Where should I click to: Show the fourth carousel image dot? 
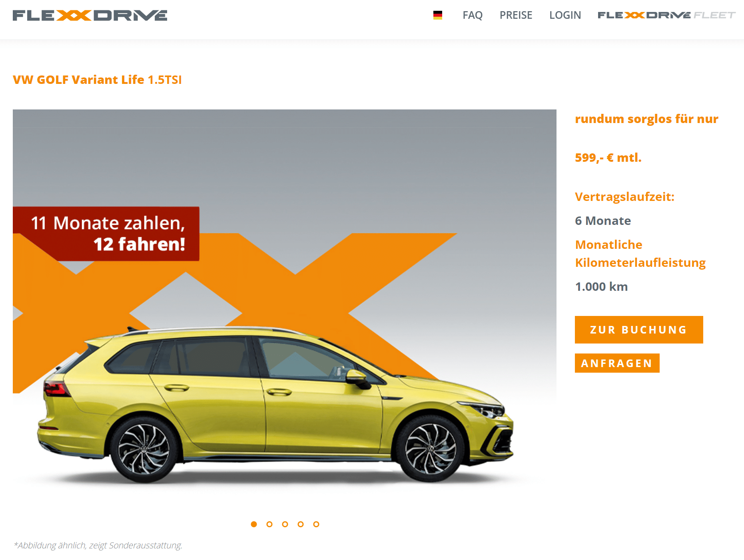coord(301,524)
